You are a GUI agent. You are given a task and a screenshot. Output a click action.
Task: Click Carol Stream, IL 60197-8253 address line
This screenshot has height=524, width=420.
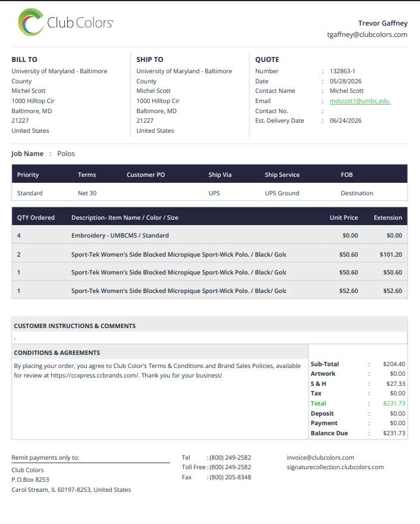[x=71, y=489]
